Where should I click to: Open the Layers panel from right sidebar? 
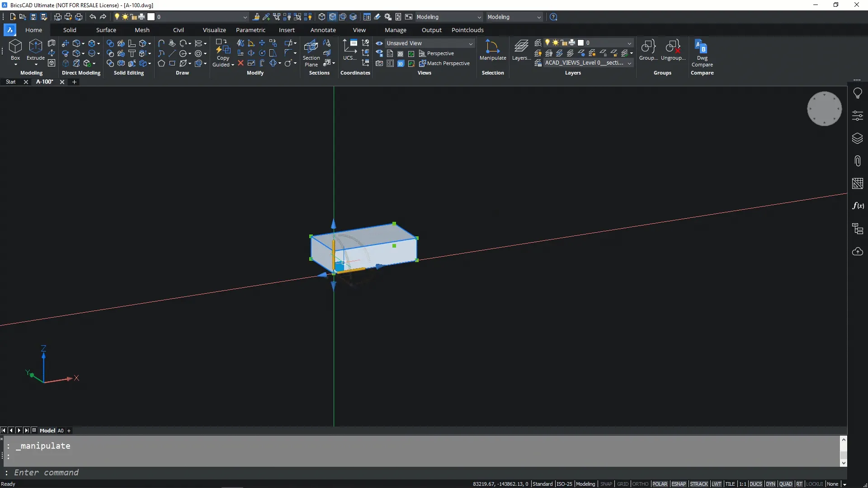click(x=857, y=138)
